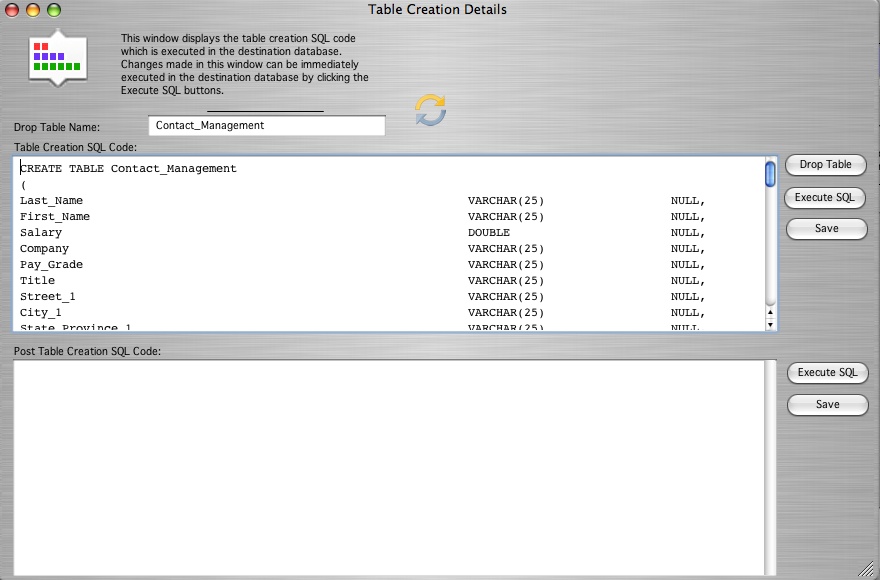Click the yellow refresh arrows icon

click(x=430, y=110)
